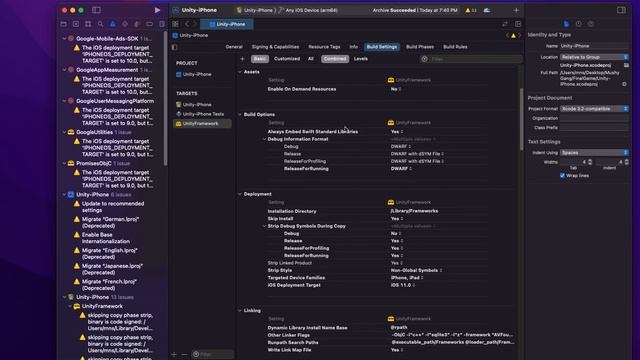The width and height of the screenshot is (640, 360).
Task: Switch to Levels view
Action: point(361,59)
